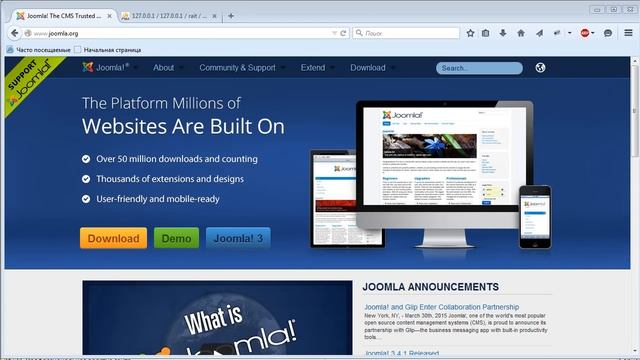Click 'Over 50 million downloads and counting' text
640x360 pixels.
click(177, 159)
